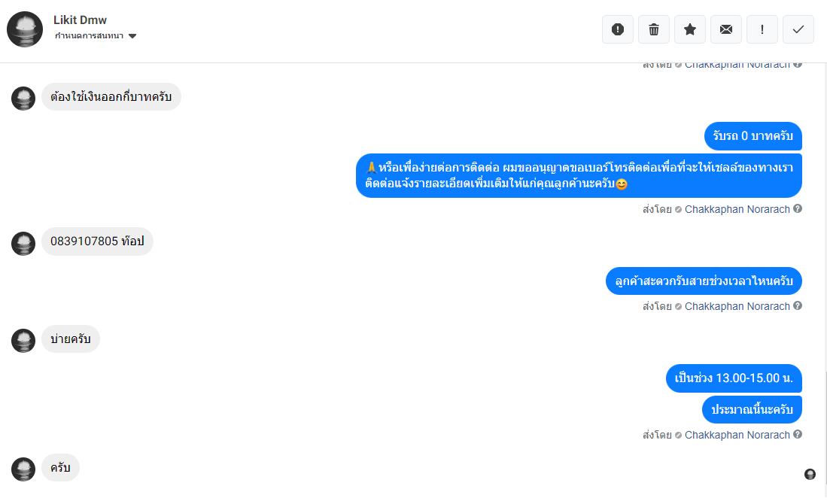Click the รับรถ 0 บาทครับ message bubble
The width and height of the screenshot is (827, 504).
[x=753, y=136]
